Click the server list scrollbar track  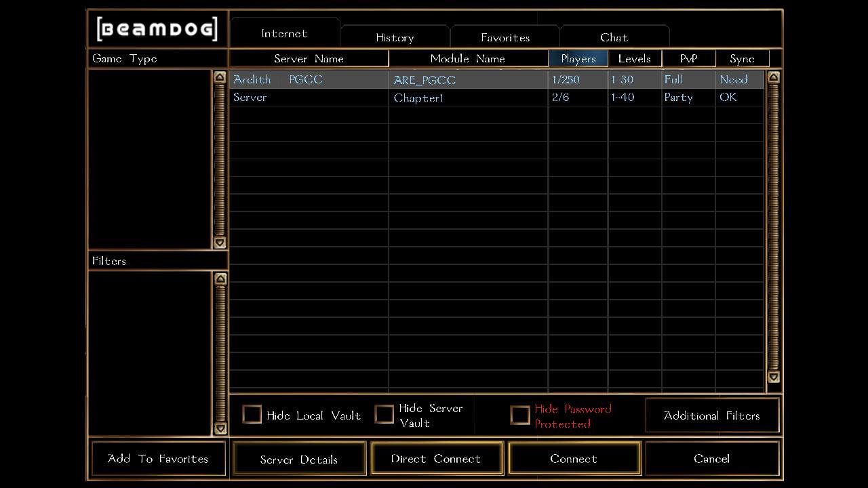coord(773,230)
